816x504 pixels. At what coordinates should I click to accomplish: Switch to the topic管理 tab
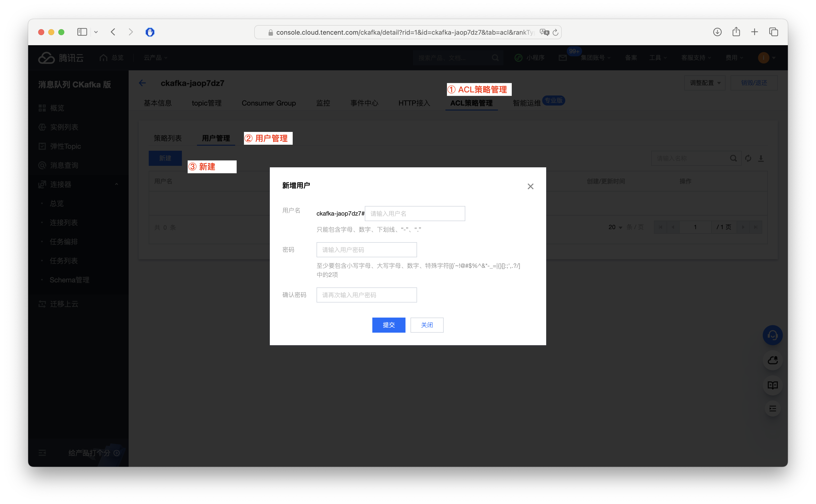pos(206,103)
